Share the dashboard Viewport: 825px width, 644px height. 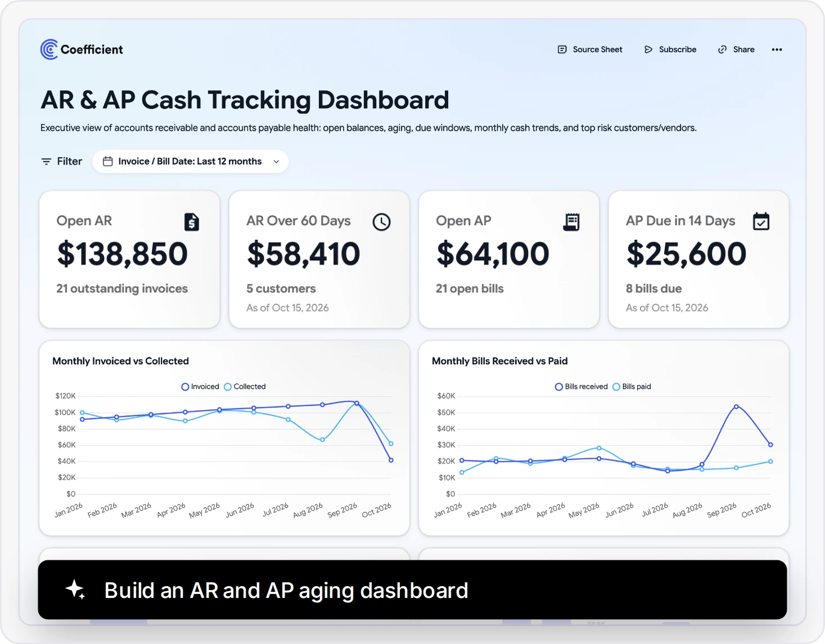[x=736, y=49]
